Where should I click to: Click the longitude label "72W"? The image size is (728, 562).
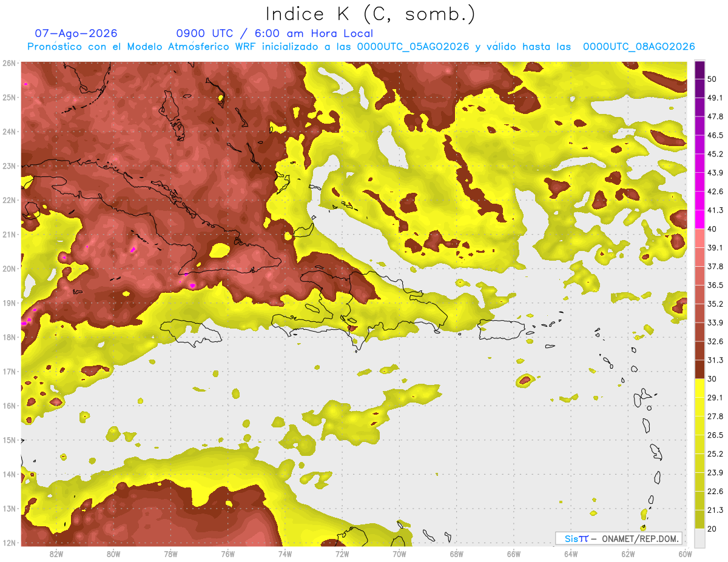point(342,554)
